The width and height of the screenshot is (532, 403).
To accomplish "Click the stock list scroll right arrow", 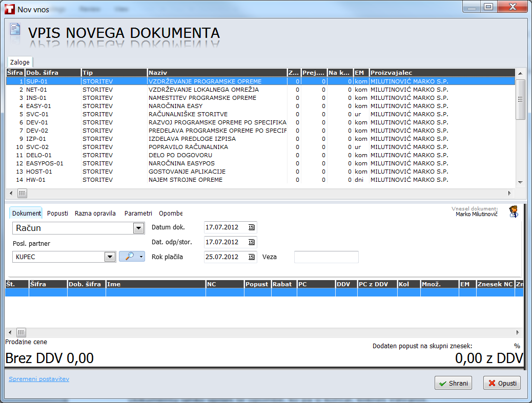I will click(509, 193).
